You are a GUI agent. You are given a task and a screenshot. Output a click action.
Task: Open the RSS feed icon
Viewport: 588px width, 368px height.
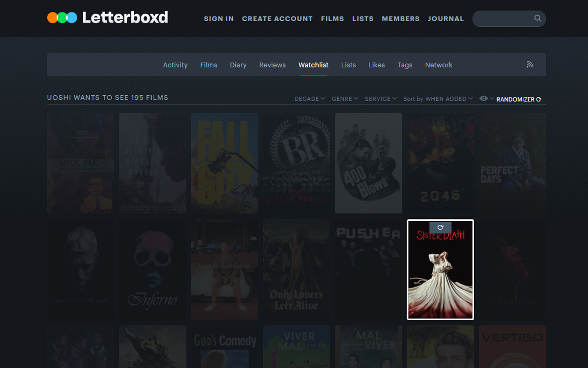(530, 64)
